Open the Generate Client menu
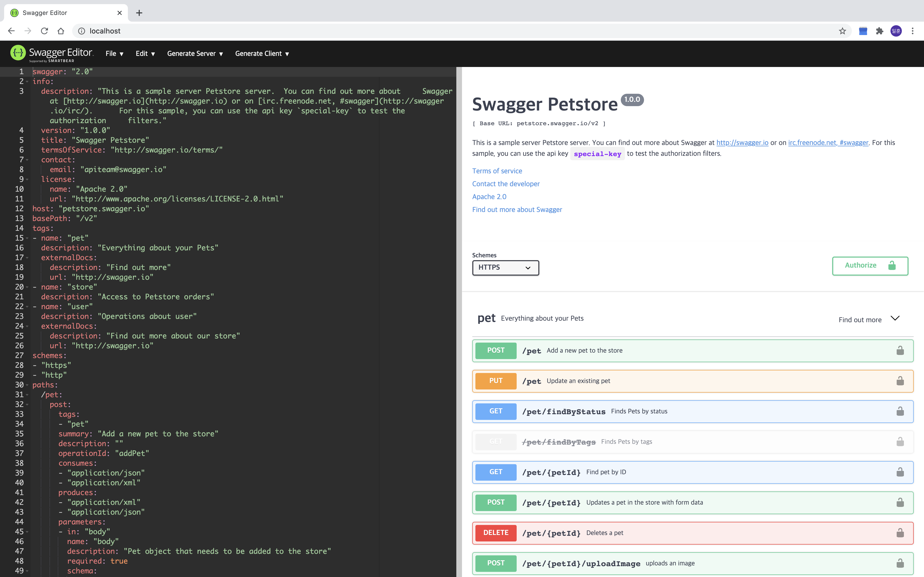The image size is (924, 577). coord(262,53)
